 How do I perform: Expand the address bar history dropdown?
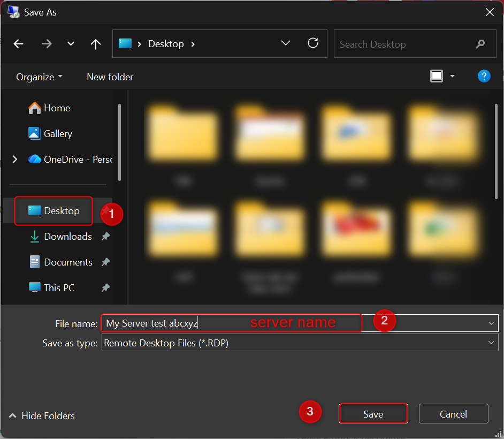[286, 43]
